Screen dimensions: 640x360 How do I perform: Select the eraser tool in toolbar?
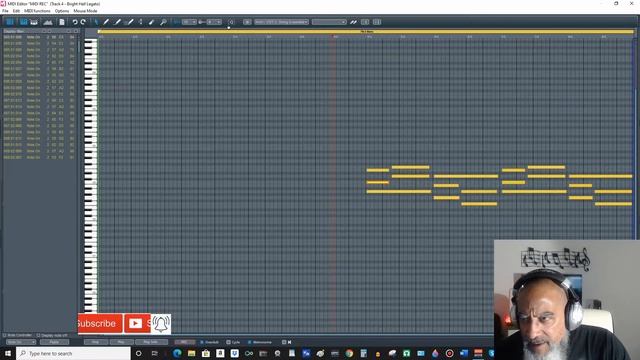click(151, 22)
